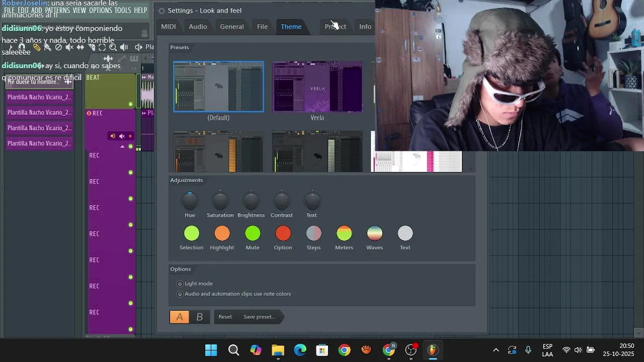644x362 pixels.
Task: Open the Save preset... dropdown
Action: pos(260,317)
